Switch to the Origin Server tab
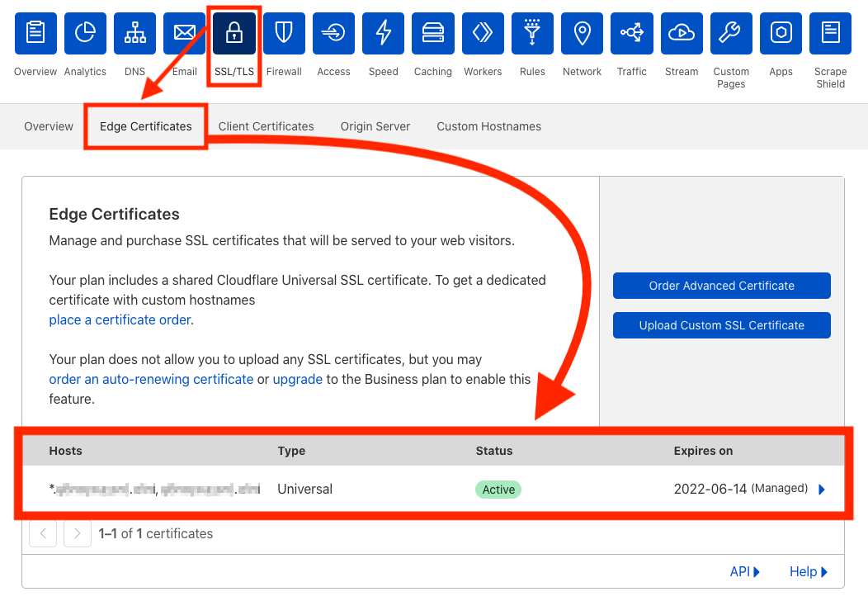868x601 pixels. (x=375, y=126)
